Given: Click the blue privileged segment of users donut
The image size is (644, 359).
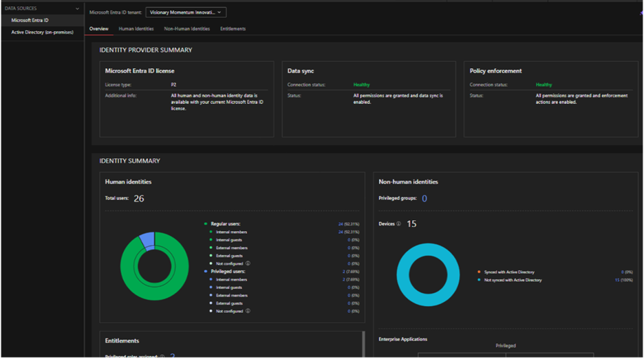Looking at the screenshot, I should (x=147, y=238).
